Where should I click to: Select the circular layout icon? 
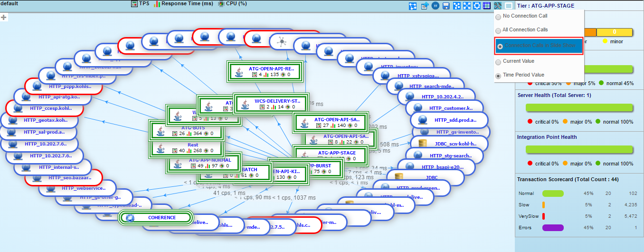pyautogui.click(x=477, y=6)
